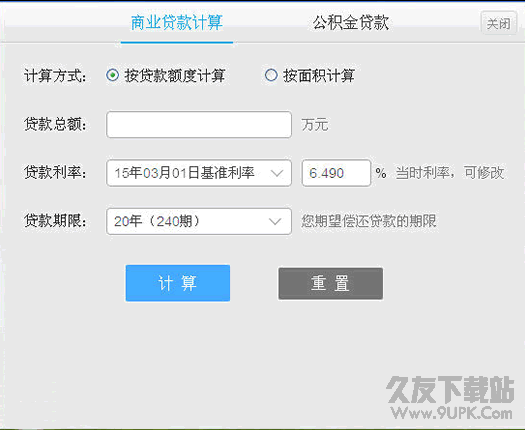Viewport: 525px width, 430px height.
Task: Click the 计算方式 label
Action: 55,76
